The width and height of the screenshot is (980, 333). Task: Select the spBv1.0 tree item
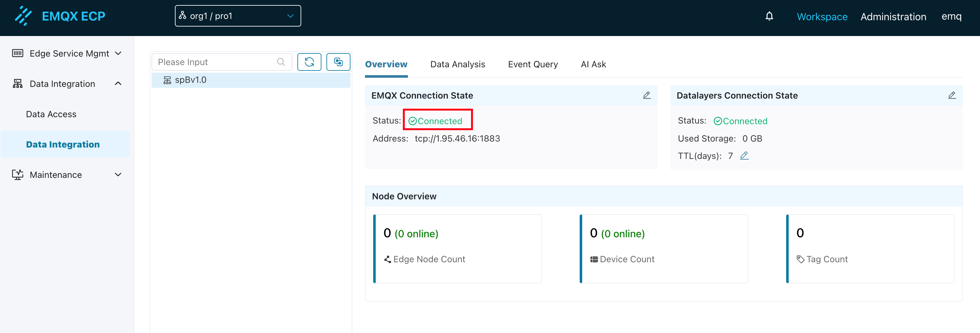pyautogui.click(x=190, y=80)
